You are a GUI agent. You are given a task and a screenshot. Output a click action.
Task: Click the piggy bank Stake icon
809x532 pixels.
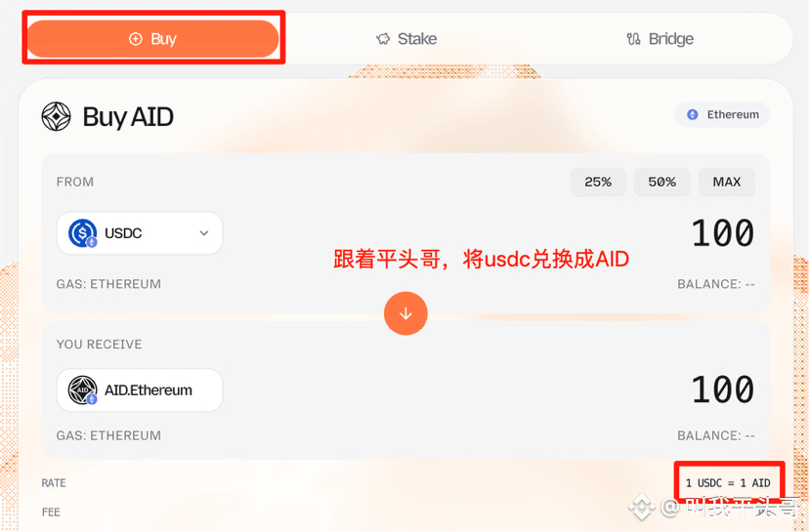point(383,39)
